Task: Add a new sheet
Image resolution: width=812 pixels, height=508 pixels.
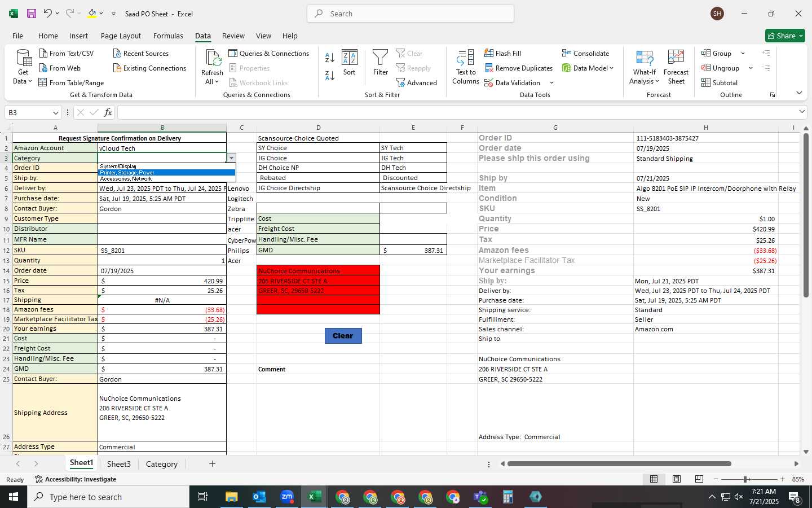Action: (212, 464)
